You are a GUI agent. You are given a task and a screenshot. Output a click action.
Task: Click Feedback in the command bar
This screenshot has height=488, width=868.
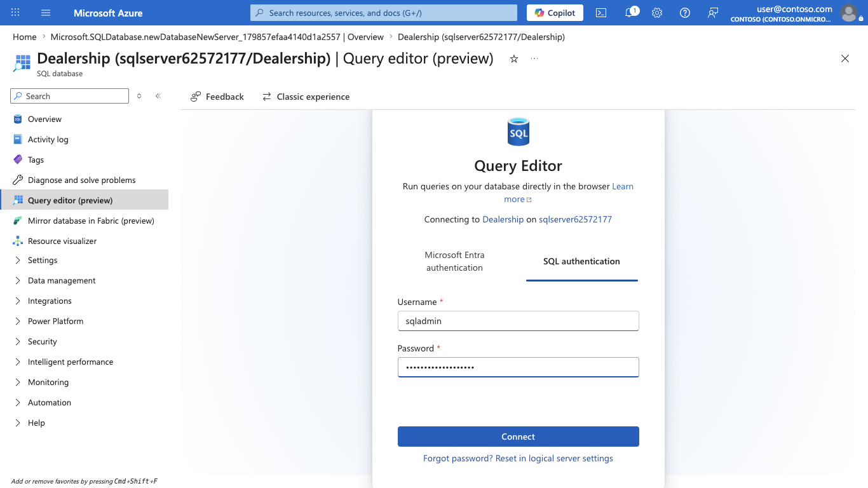pyautogui.click(x=217, y=97)
